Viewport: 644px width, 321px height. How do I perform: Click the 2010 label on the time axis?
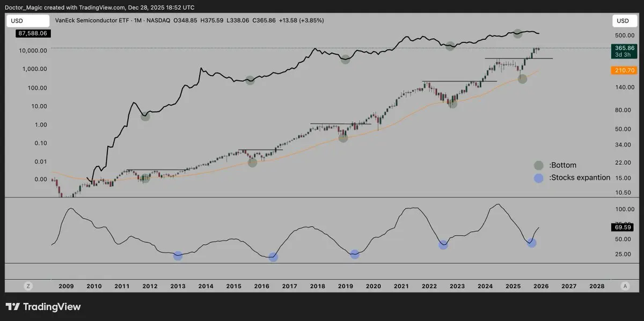tap(94, 287)
